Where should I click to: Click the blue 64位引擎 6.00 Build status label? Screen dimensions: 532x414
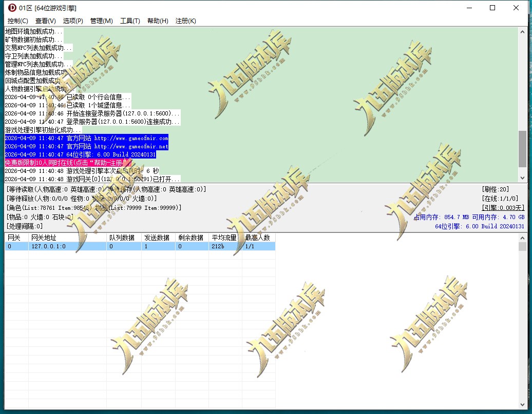point(480,226)
